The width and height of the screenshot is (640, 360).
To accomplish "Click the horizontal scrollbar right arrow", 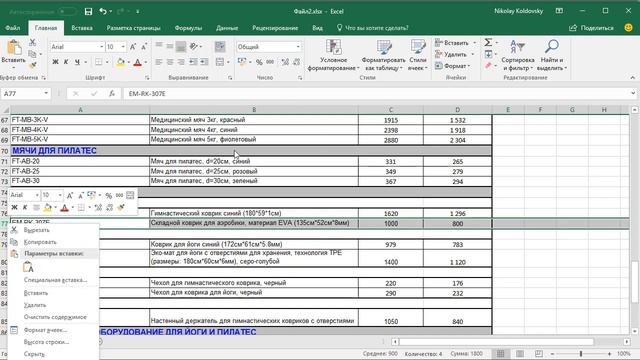I will (627, 341).
